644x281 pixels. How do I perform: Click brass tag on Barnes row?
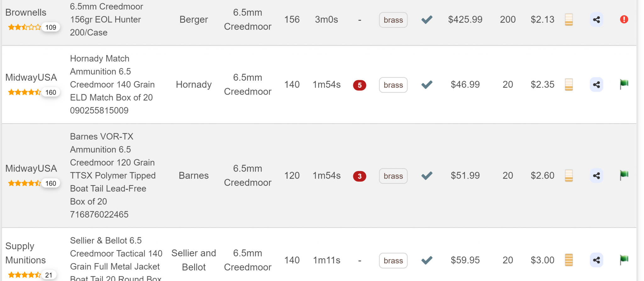[393, 176]
